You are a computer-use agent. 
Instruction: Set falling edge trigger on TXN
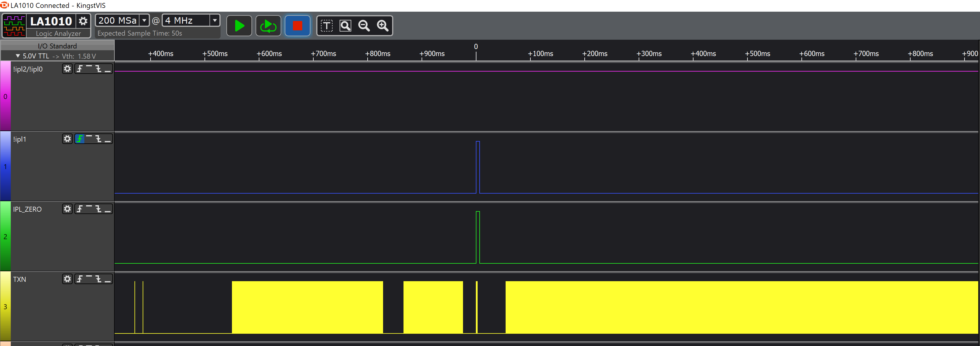click(x=98, y=279)
